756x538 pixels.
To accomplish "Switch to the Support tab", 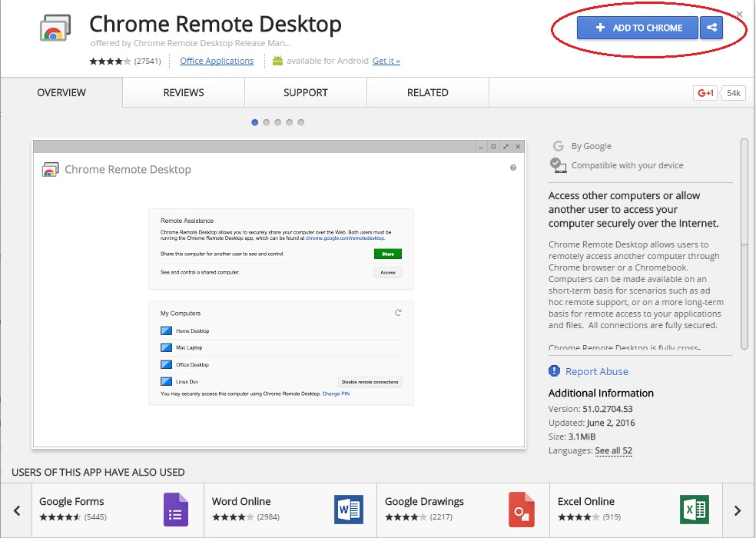I will (x=306, y=93).
